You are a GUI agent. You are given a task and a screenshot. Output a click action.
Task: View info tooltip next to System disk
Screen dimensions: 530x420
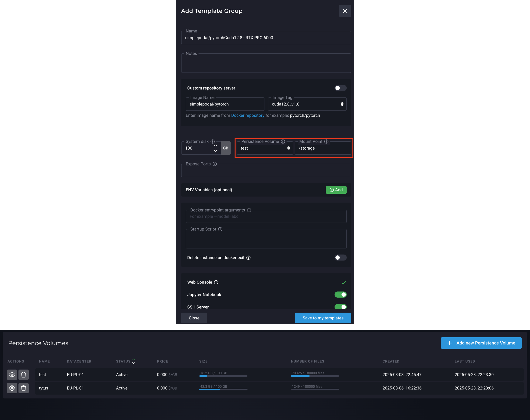[x=212, y=141]
